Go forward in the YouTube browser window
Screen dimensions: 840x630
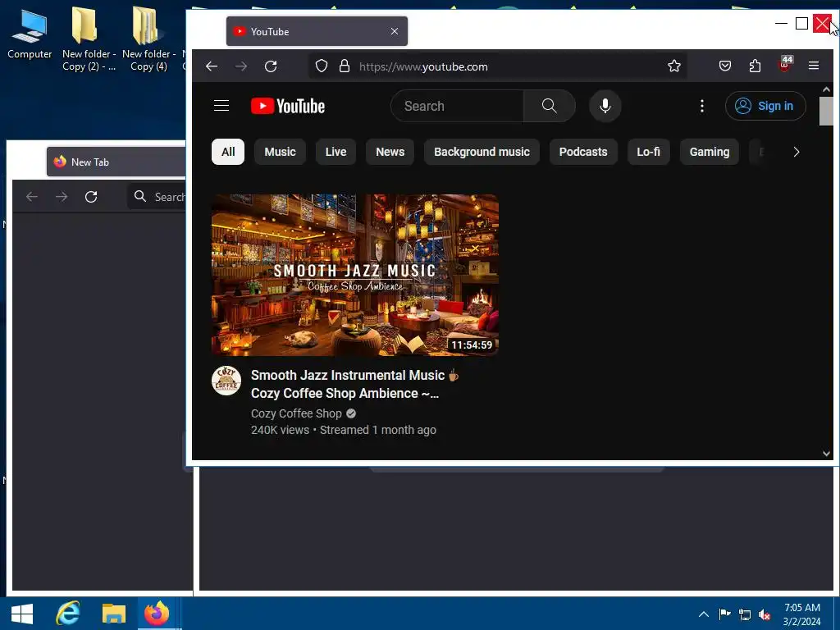[241, 66]
